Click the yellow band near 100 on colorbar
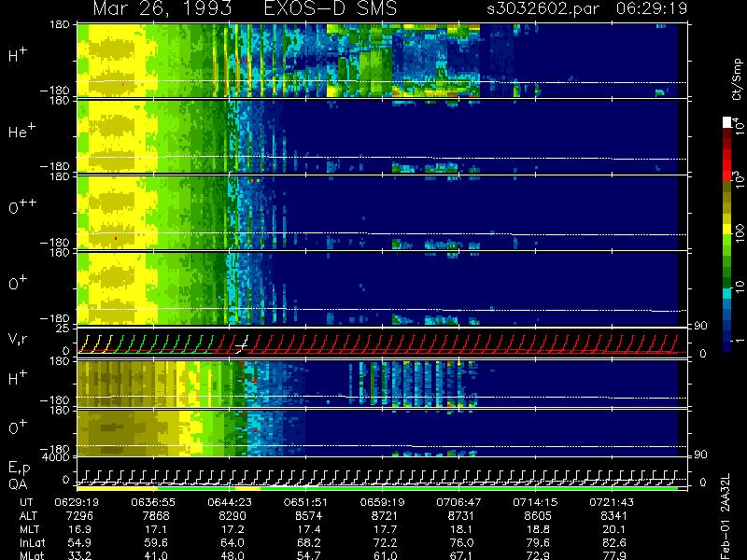The width and height of the screenshot is (747, 560). 727,229
